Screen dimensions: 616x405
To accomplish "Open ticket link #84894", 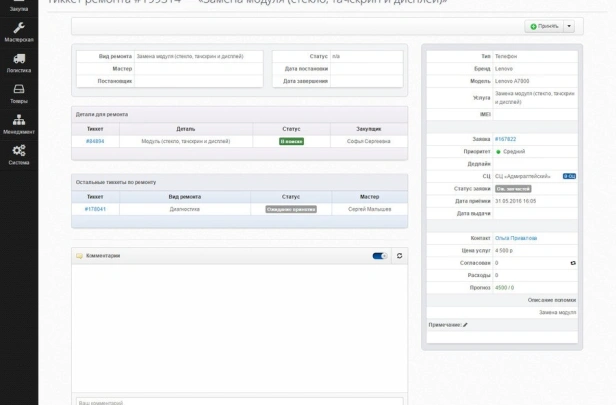I will point(95,141).
